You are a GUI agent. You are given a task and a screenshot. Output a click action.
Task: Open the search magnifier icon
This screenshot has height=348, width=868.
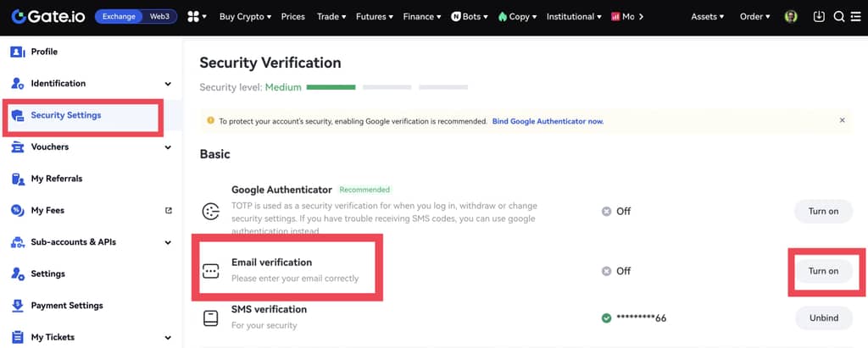pos(838,16)
